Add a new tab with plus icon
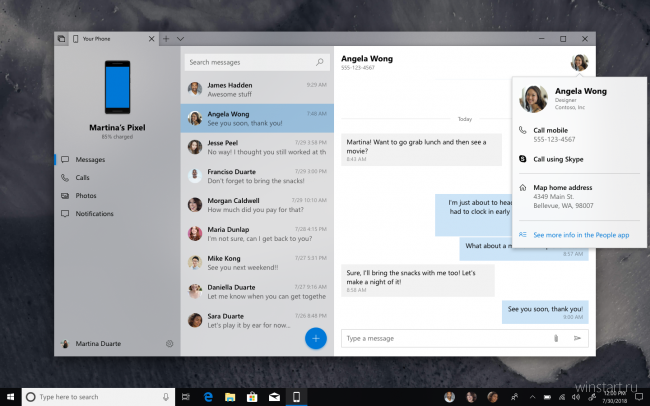The height and width of the screenshot is (406, 650). pyautogui.click(x=166, y=39)
